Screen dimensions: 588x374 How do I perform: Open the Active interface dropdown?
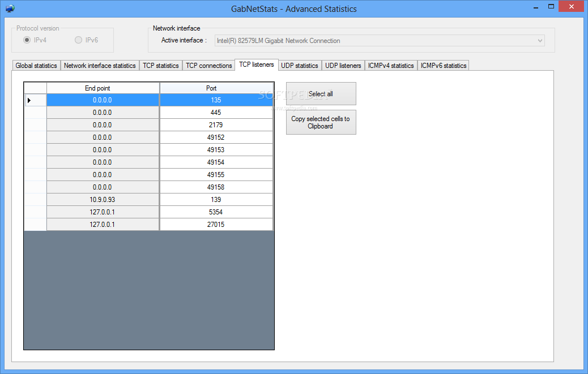pos(380,40)
